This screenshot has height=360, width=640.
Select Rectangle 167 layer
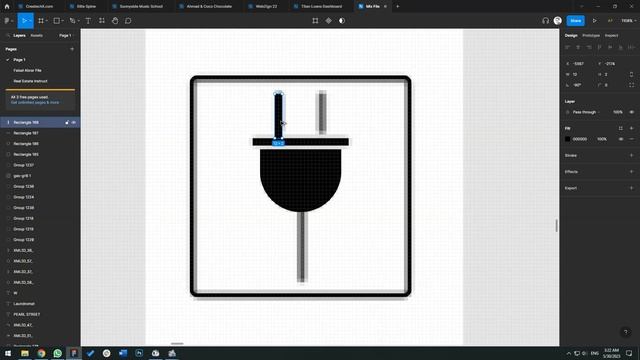click(x=40, y=133)
